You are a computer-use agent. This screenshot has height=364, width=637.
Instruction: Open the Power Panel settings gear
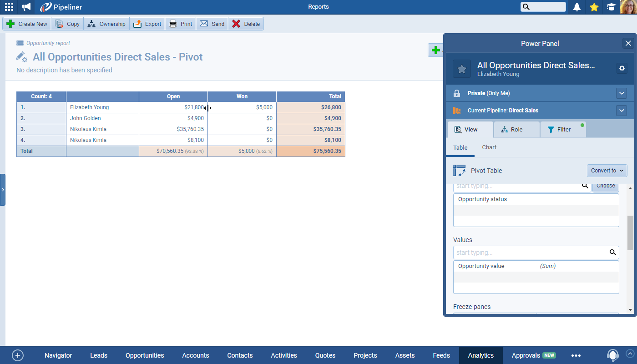[x=622, y=68]
